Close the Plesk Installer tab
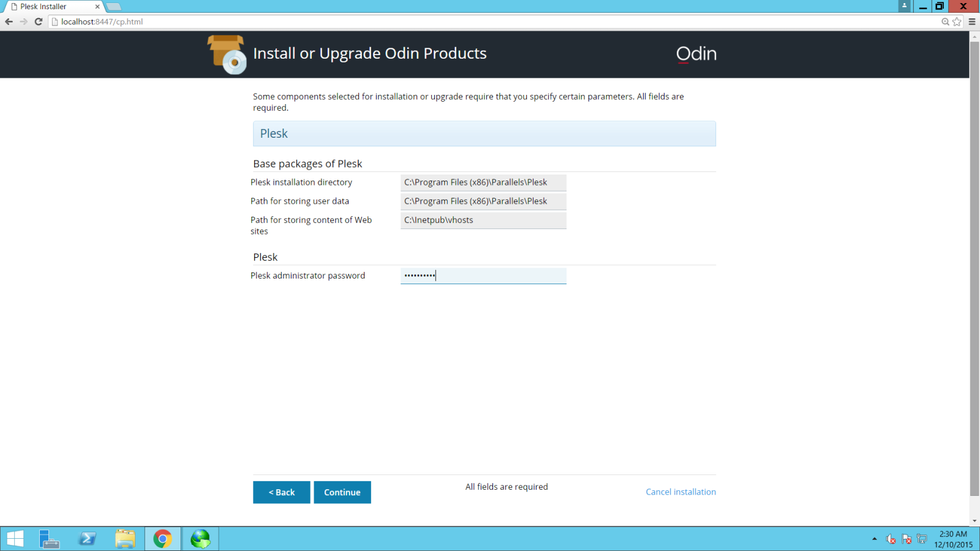The height and width of the screenshot is (551, 980). tap(97, 7)
